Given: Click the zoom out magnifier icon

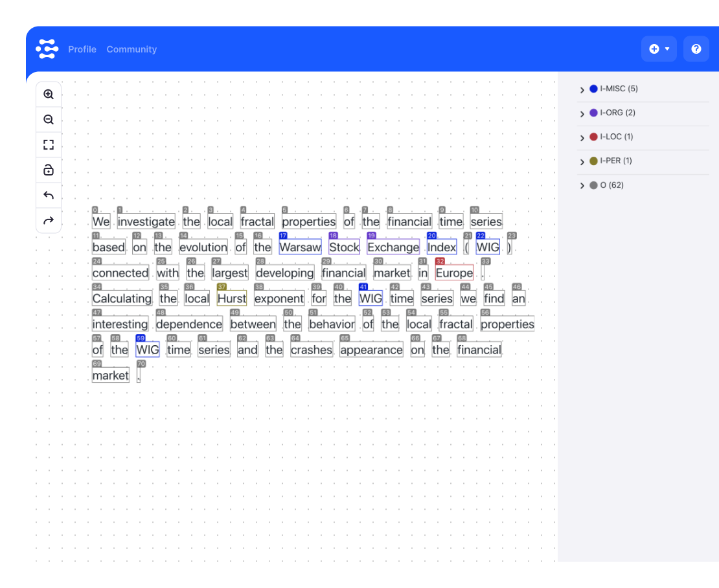Looking at the screenshot, I should 49,120.
